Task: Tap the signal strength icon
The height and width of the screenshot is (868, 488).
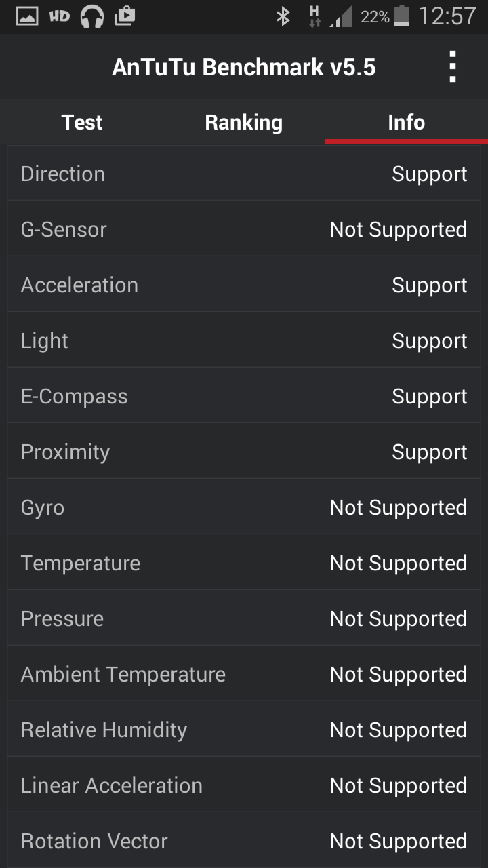Action: pyautogui.click(x=341, y=18)
